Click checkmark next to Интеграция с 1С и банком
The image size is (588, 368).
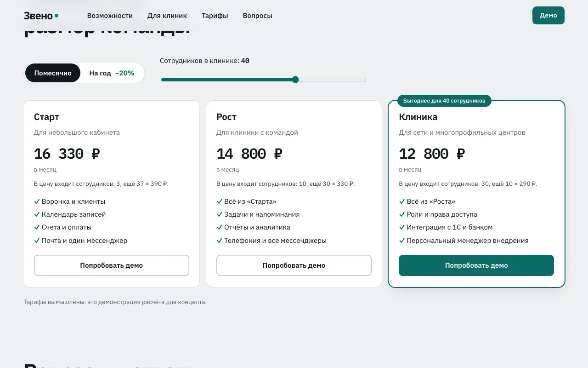click(401, 227)
